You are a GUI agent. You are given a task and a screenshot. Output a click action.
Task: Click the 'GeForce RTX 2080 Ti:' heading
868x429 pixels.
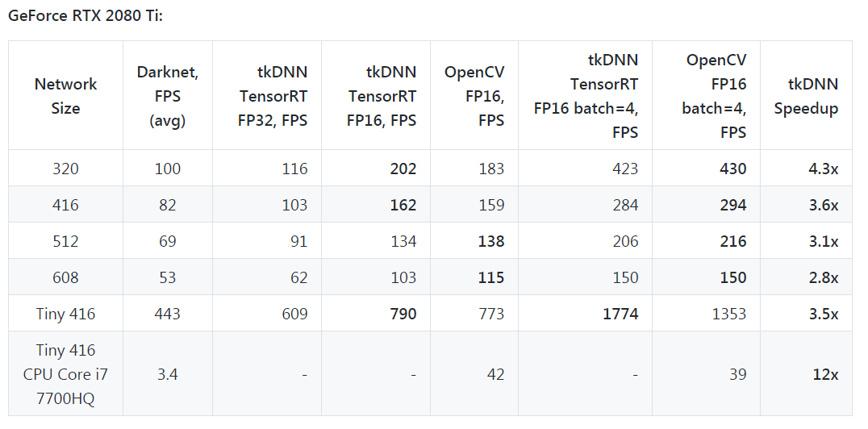point(85,15)
